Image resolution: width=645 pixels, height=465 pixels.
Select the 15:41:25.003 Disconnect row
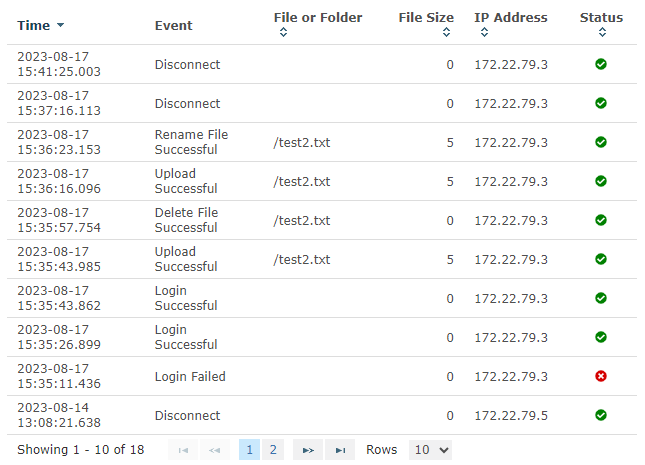(x=322, y=64)
